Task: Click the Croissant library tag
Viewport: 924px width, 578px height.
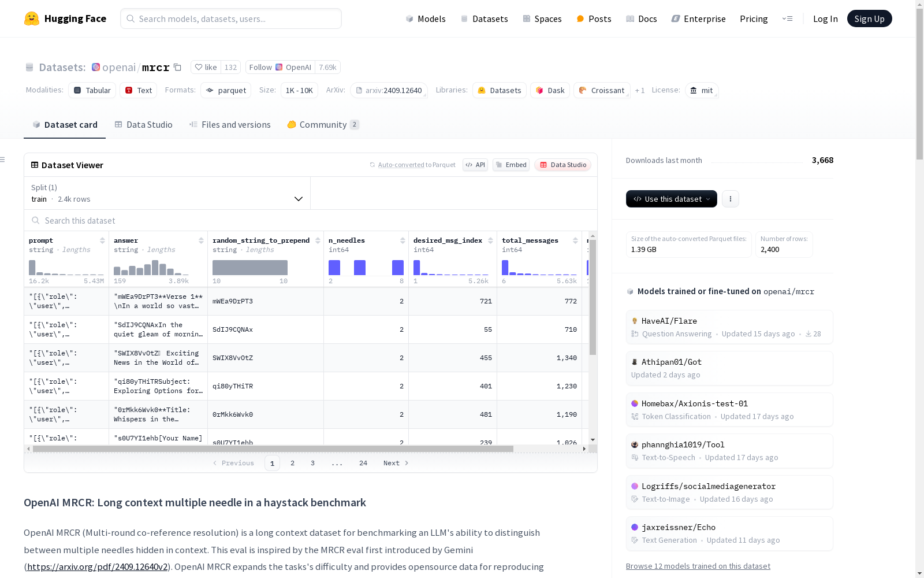Action: 602,90
